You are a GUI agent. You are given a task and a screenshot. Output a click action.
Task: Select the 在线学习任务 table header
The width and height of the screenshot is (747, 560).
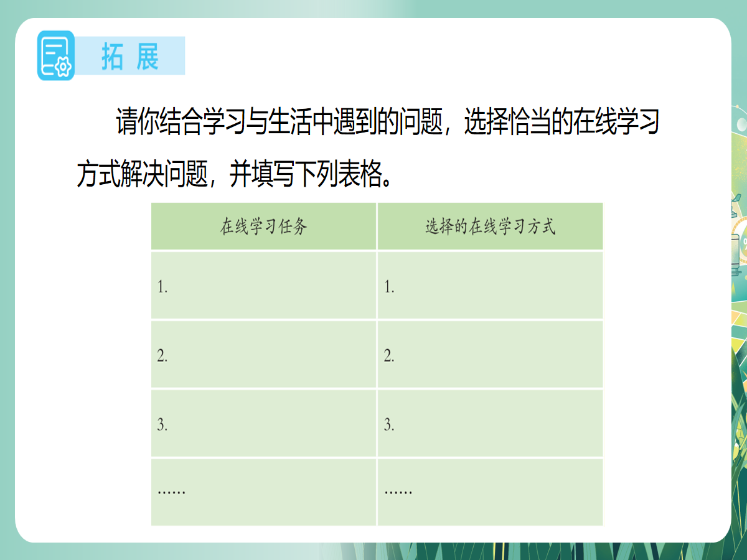coord(263,226)
